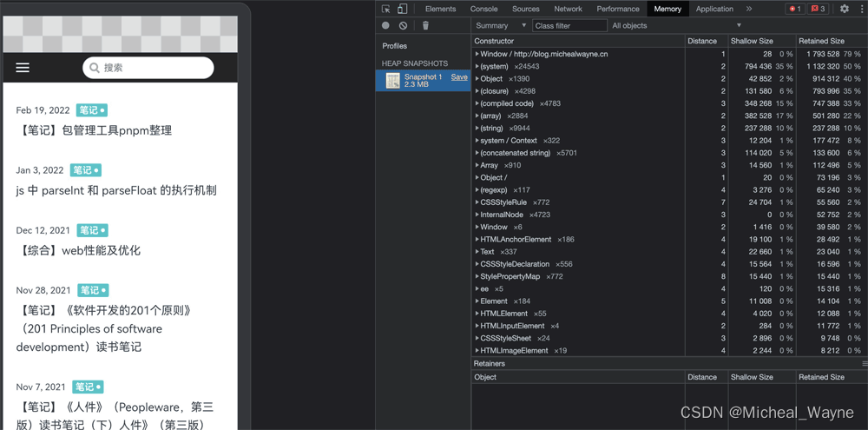Switch to the Console tab

tap(483, 9)
